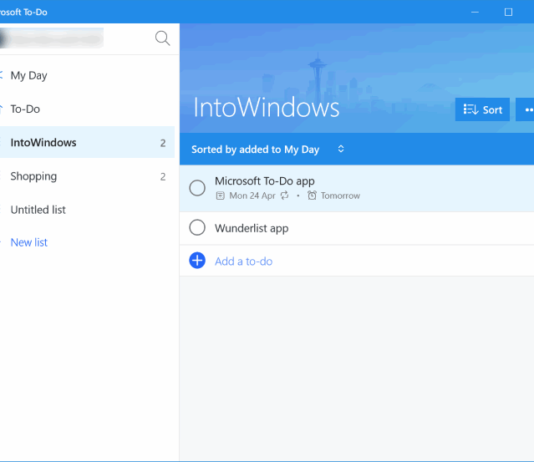Click the Add a to-do field

357,261
